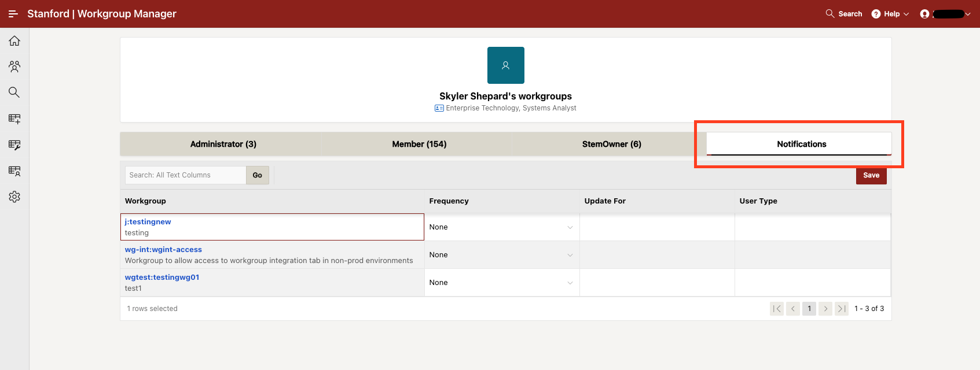The width and height of the screenshot is (980, 370).
Task: Open the Home icon in sidebar
Action: [14, 40]
